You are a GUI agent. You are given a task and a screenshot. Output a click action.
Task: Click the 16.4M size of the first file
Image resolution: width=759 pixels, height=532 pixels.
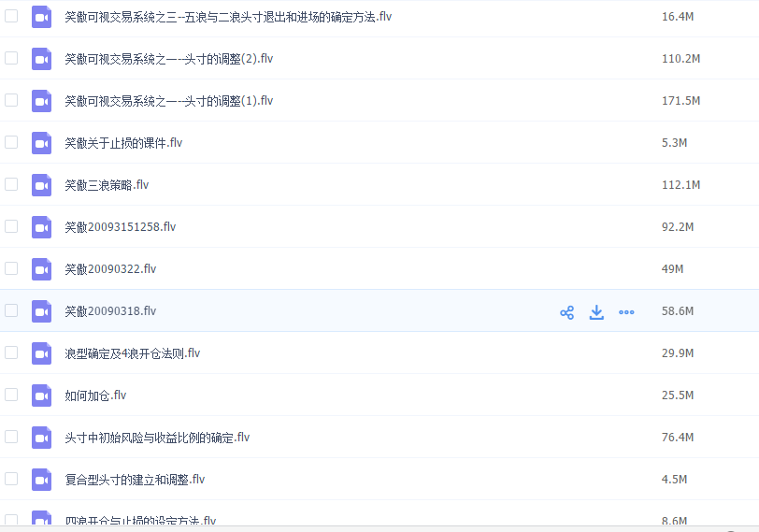coord(677,17)
